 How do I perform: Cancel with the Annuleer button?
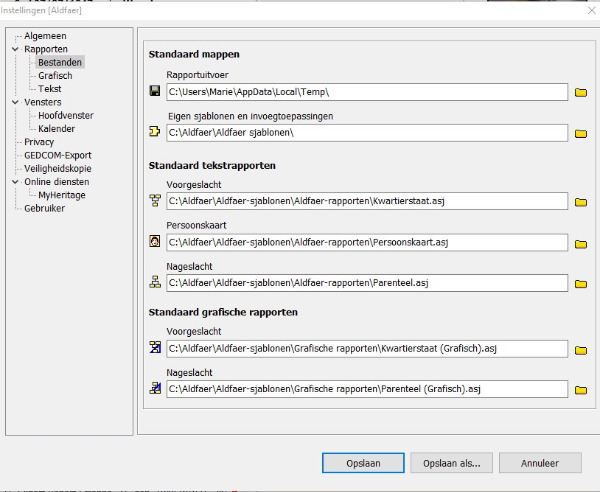[x=541, y=462]
